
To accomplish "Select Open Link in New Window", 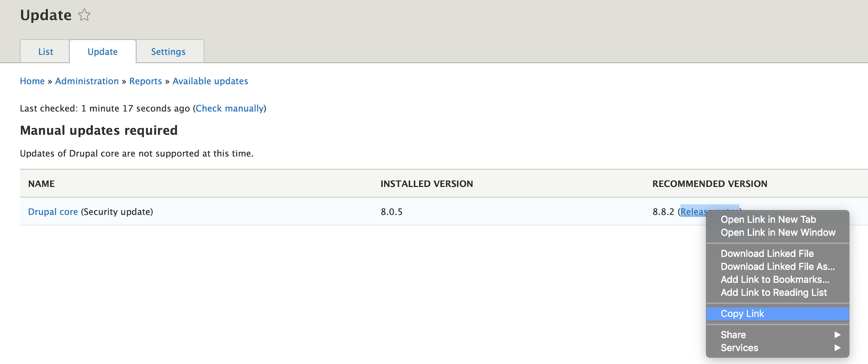I will [x=778, y=233].
